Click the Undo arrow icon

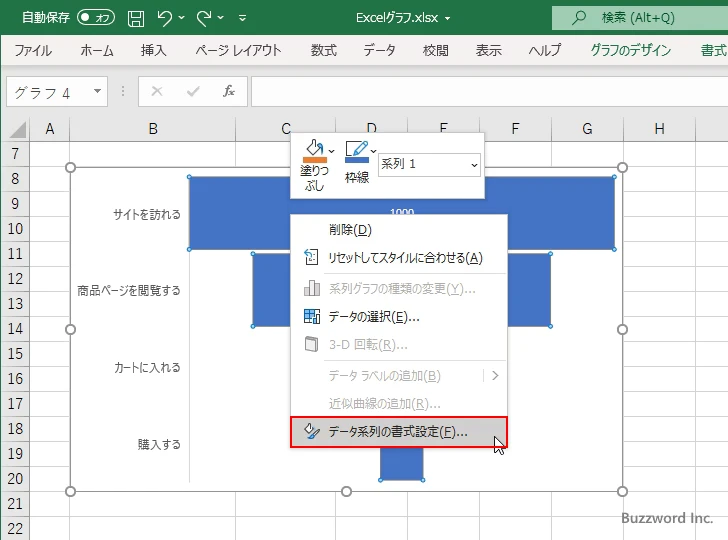tap(164, 18)
